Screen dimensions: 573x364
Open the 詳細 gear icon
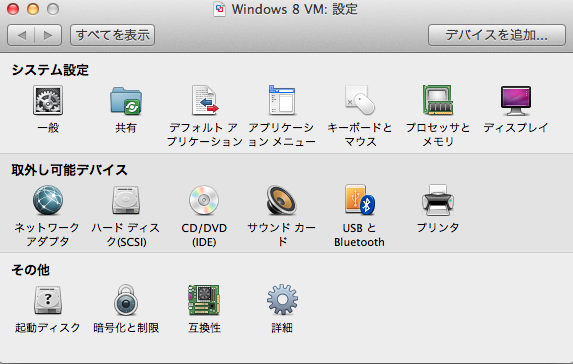pos(282,300)
